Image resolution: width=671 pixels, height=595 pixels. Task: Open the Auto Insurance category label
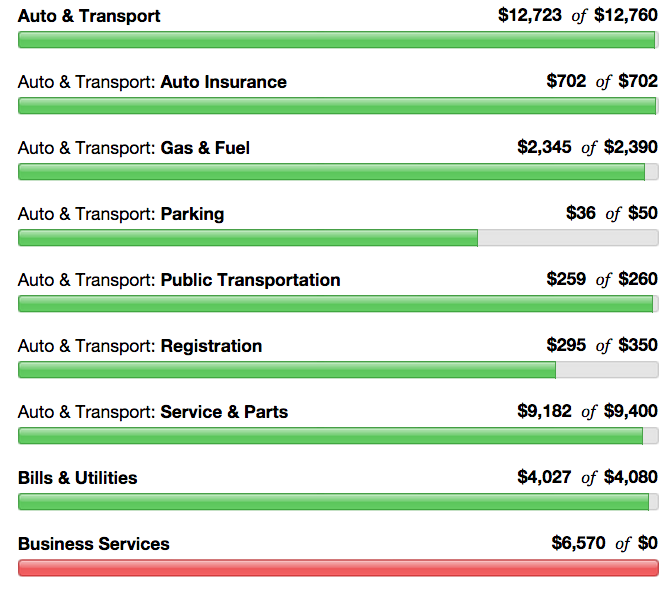223,82
